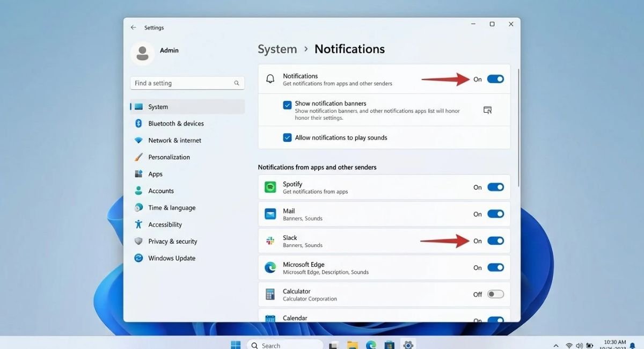The height and width of the screenshot is (349, 644).
Task: Open Slack notification settings row
Action: [x=384, y=241]
